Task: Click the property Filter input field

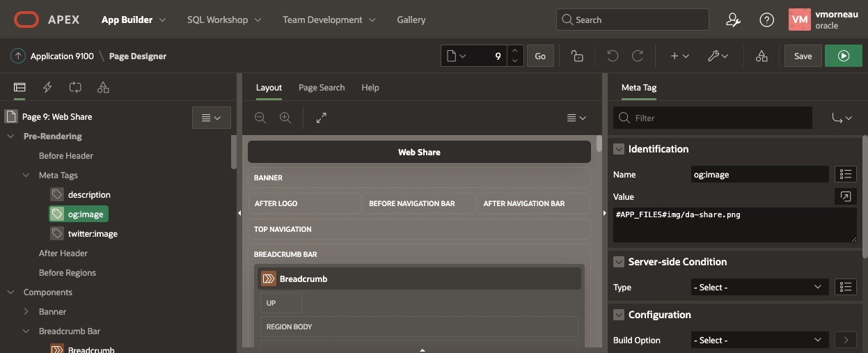Action: tap(720, 118)
